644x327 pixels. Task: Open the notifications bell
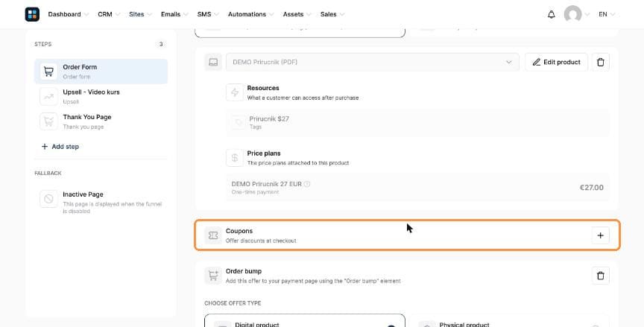(x=551, y=14)
